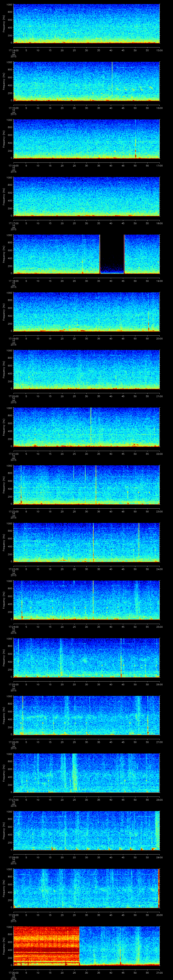
Task: Click the 19:00 end label under the data-gap panel
Action: (x=159, y=281)
